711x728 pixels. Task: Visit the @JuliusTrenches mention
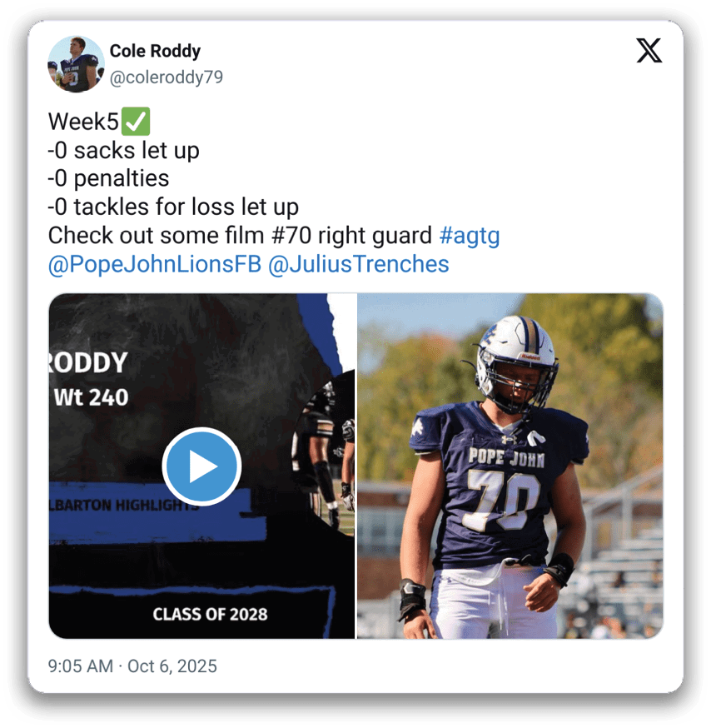point(359,264)
